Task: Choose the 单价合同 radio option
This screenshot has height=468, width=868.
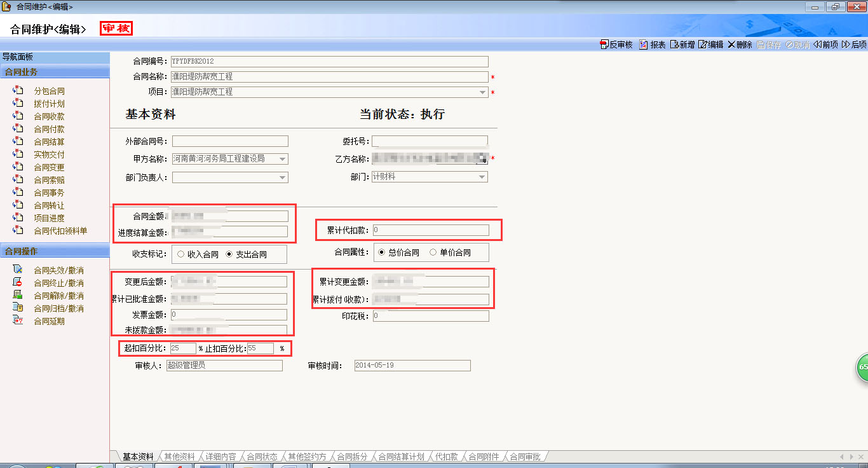Action: (433, 252)
